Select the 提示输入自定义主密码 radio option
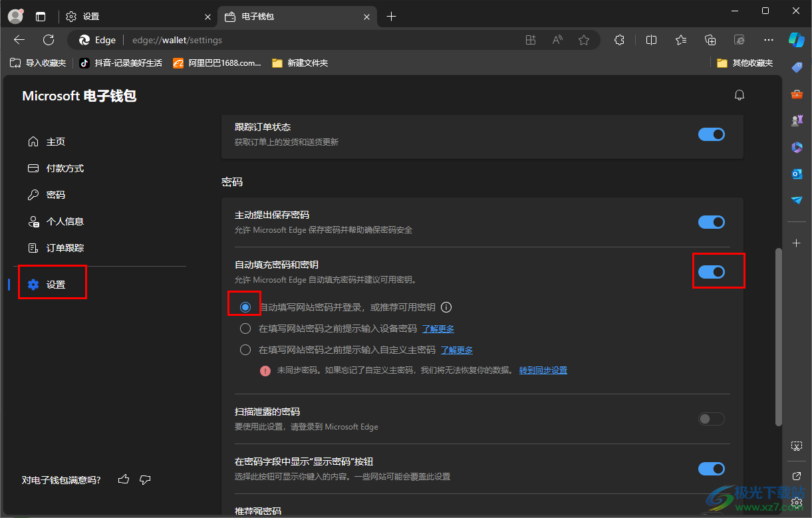812x518 pixels. [245, 350]
